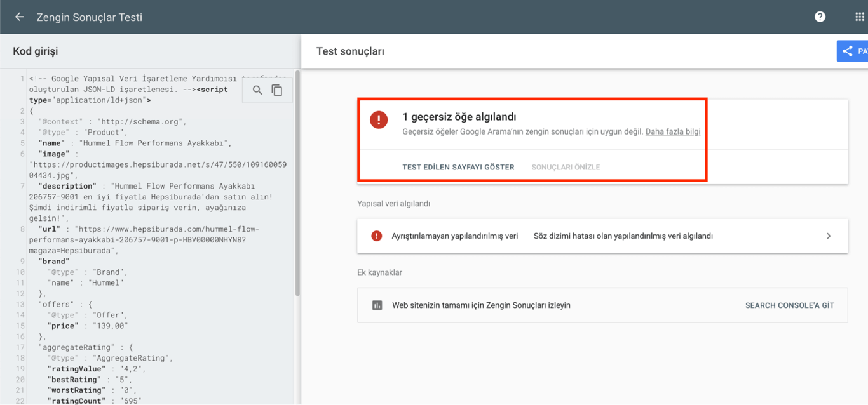
Task: Select the search magnifier in the code editor
Action: point(257,90)
